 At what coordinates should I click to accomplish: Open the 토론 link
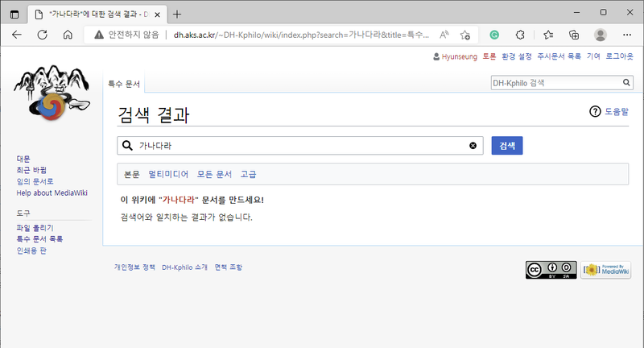pyautogui.click(x=489, y=56)
